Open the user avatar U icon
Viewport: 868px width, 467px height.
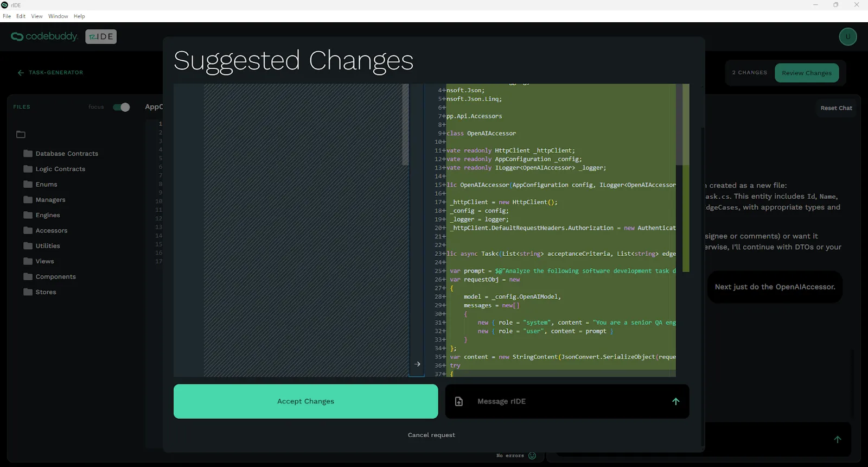point(848,36)
